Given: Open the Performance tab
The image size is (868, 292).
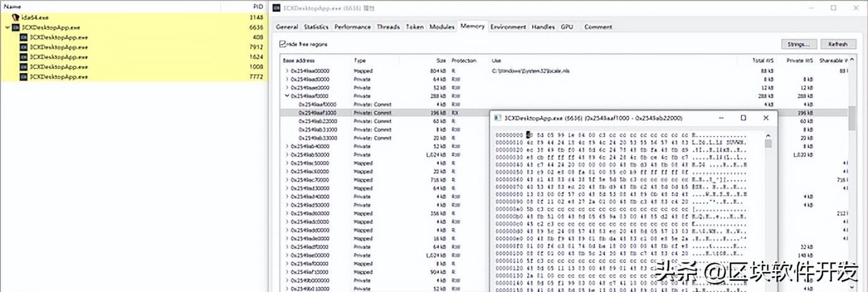Looking at the screenshot, I should 352,27.
